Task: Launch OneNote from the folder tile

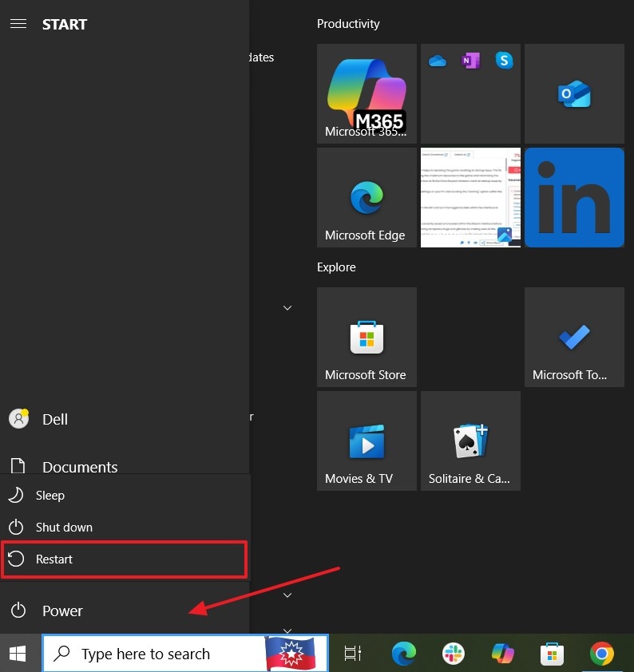Action: [470, 61]
